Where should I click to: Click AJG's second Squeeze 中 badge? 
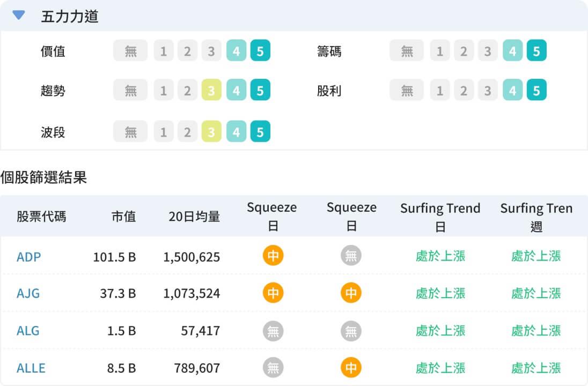click(351, 293)
